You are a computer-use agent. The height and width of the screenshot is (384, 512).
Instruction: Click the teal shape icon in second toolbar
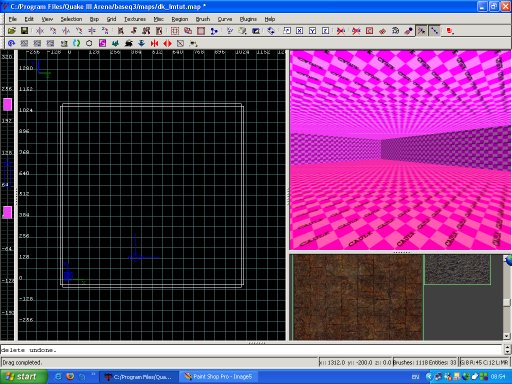pyautogui.click(x=115, y=43)
